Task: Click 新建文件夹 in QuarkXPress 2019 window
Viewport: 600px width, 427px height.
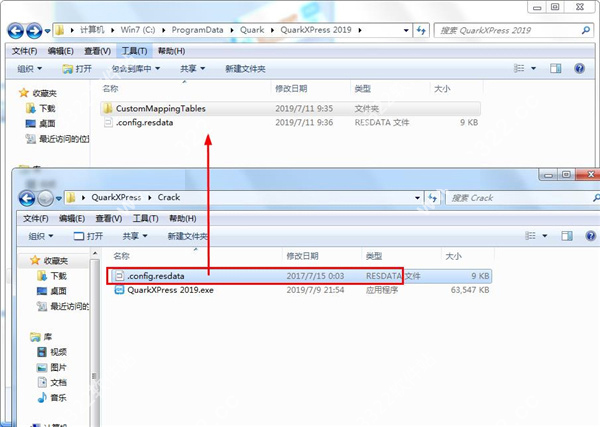Action: [x=245, y=69]
